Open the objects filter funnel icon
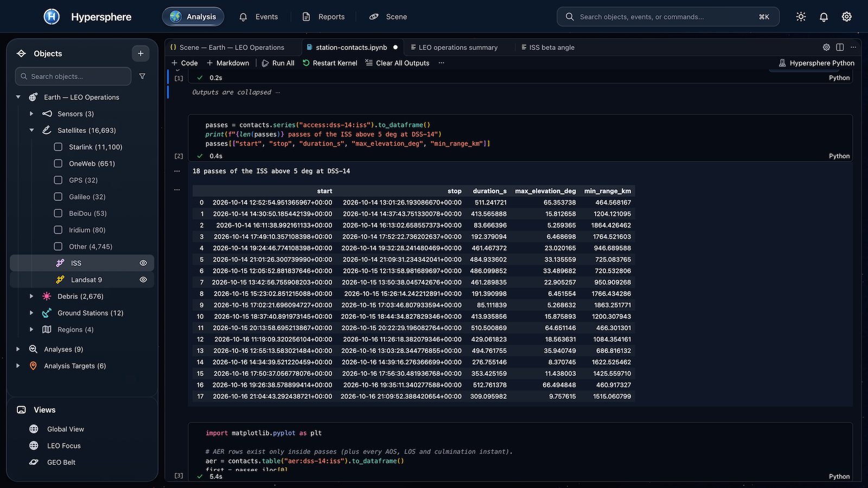 point(142,76)
